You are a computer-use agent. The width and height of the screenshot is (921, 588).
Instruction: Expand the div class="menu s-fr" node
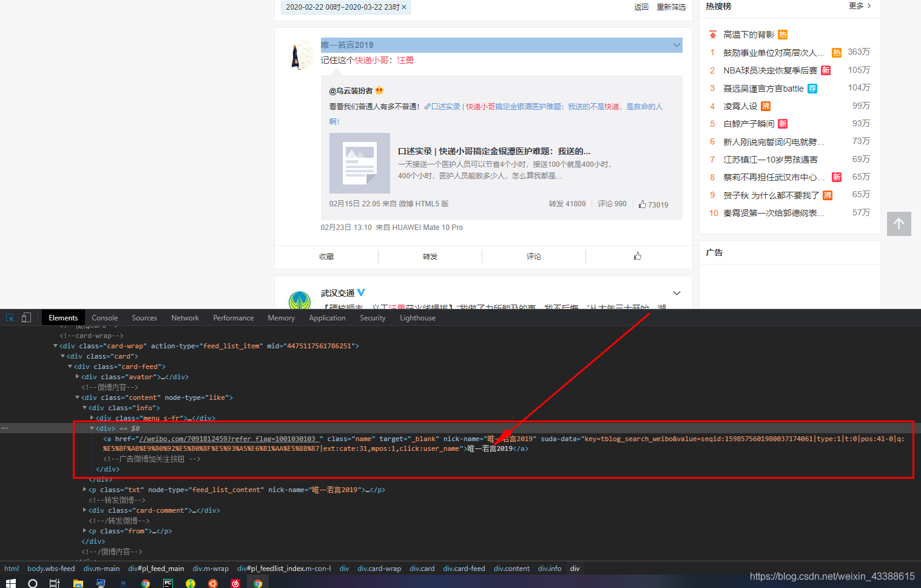[92, 418]
